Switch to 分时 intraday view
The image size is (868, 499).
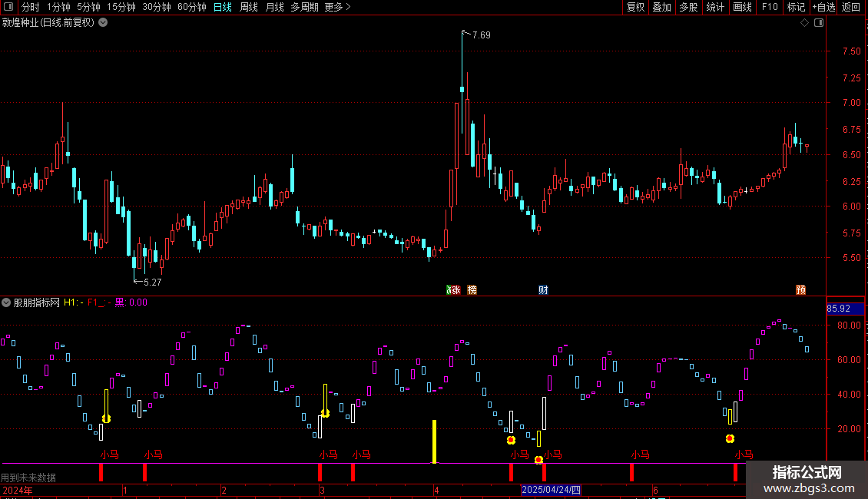[31, 7]
